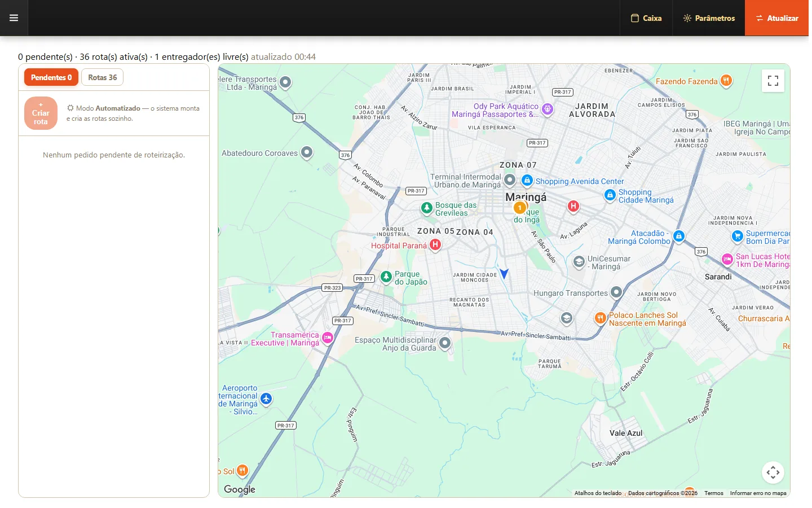
Task: Select the Supermercado Bom Dia pin
Action: (738, 237)
